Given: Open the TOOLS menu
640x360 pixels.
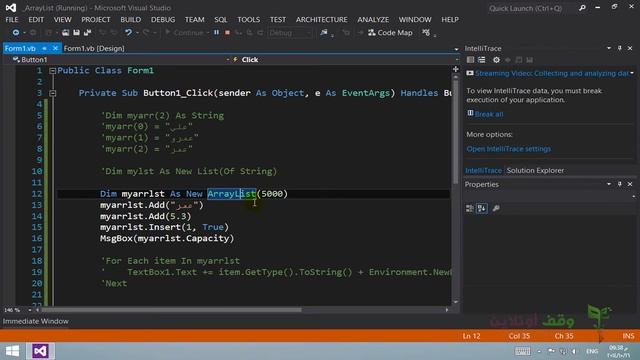Looking at the screenshot, I should click(249, 20).
